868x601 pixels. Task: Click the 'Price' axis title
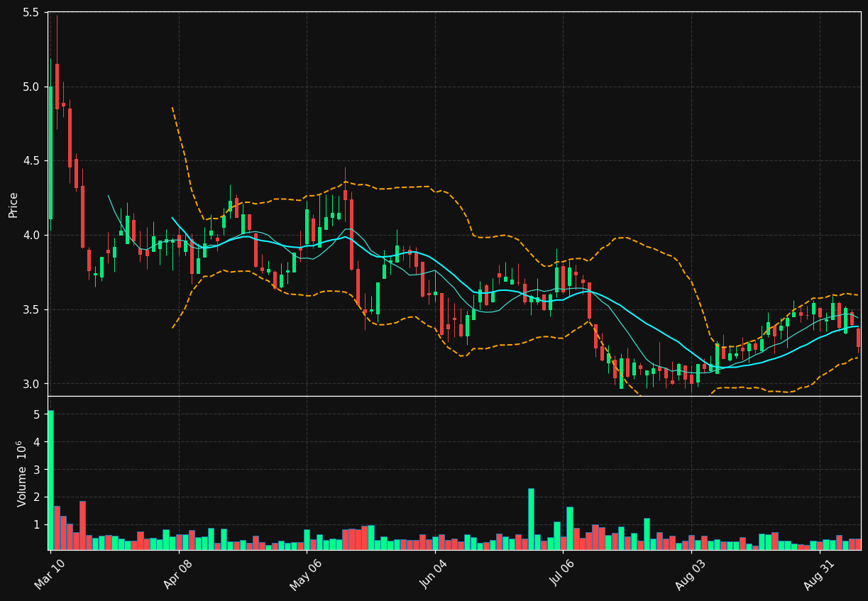click(x=13, y=204)
